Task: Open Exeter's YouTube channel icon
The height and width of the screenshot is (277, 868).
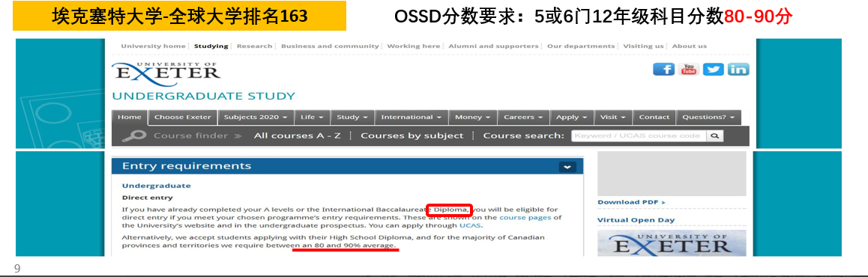Action: pos(689,69)
